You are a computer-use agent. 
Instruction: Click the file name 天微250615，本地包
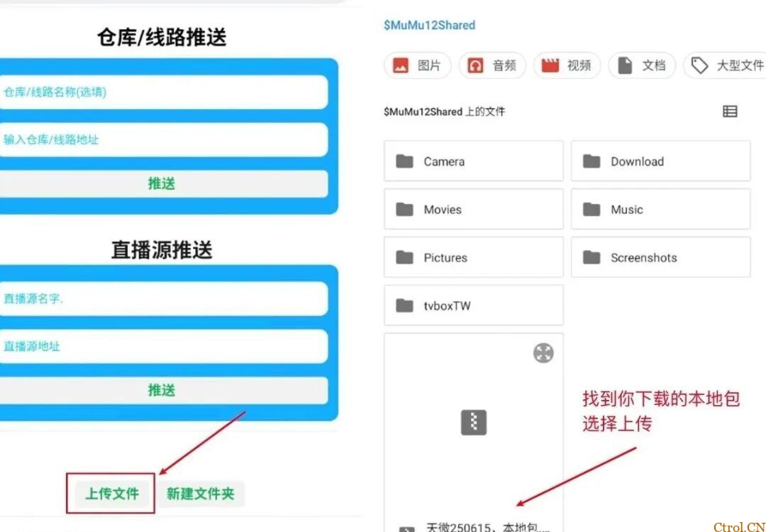(x=487, y=527)
